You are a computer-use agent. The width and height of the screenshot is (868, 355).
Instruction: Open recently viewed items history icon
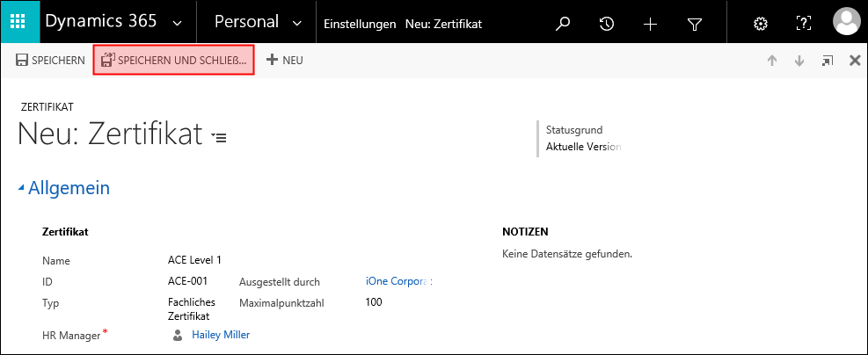607,24
